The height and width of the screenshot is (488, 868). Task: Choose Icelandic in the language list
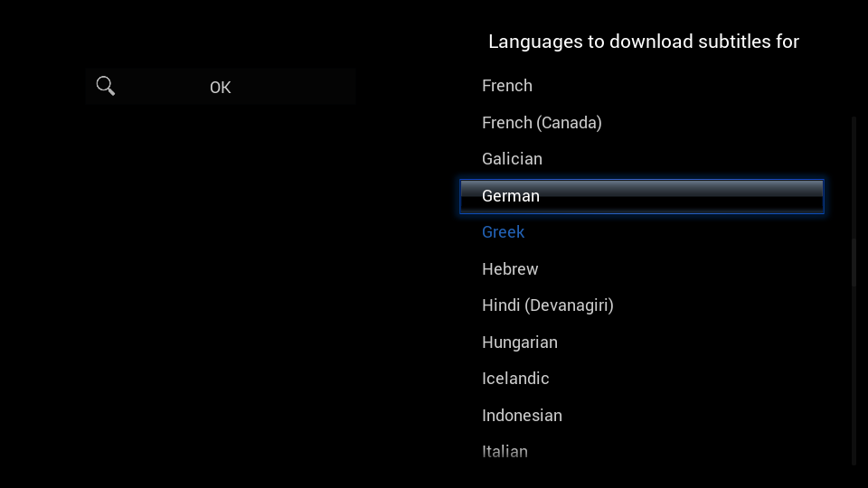[x=642, y=379]
